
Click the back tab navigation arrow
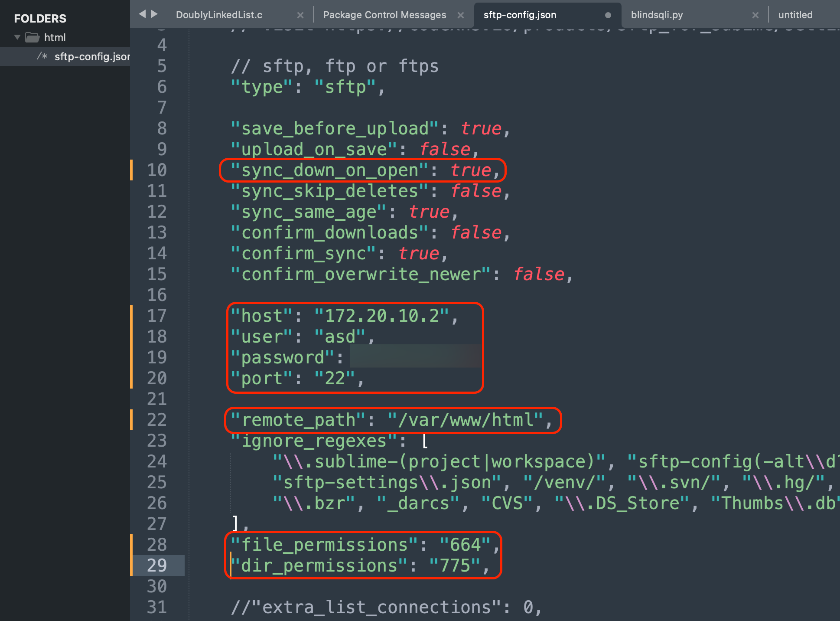click(x=142, y=14)
